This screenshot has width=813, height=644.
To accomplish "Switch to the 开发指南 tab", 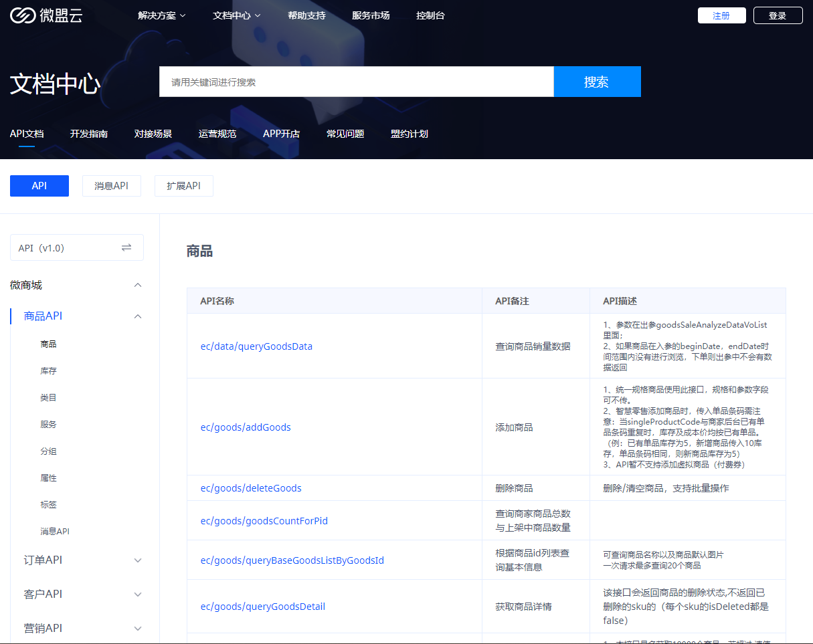I will pyautogui.click(x=89, y=134).
